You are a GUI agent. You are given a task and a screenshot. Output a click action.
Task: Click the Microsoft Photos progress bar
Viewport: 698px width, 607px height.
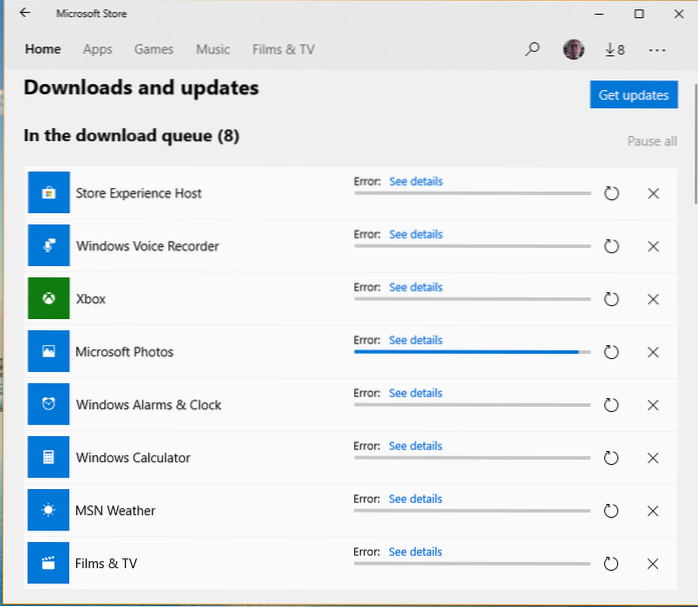point(472,352)
